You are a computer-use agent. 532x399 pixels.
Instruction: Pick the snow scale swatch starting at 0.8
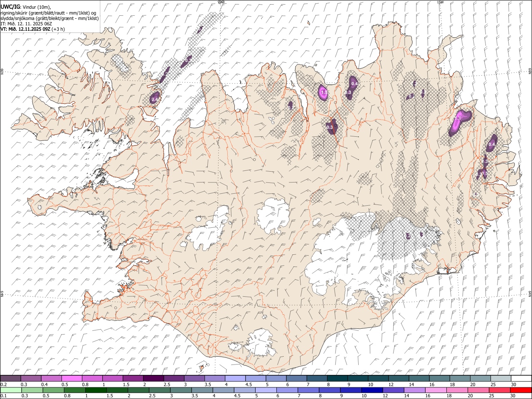pos(92,378)
